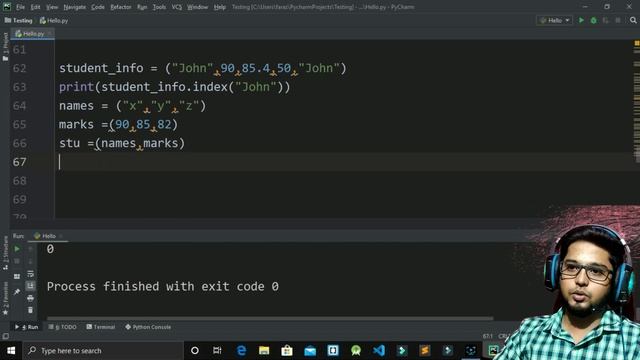The height and width of the screenshot is (360, 640).
Task: Toggle the Project tool window on the left stripe
Action: [x=5, y=47]
